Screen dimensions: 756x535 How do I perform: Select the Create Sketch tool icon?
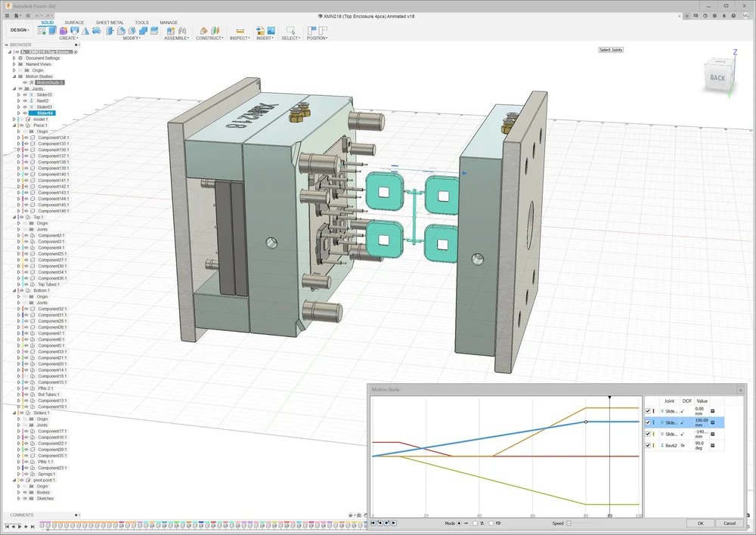(42, 31)
